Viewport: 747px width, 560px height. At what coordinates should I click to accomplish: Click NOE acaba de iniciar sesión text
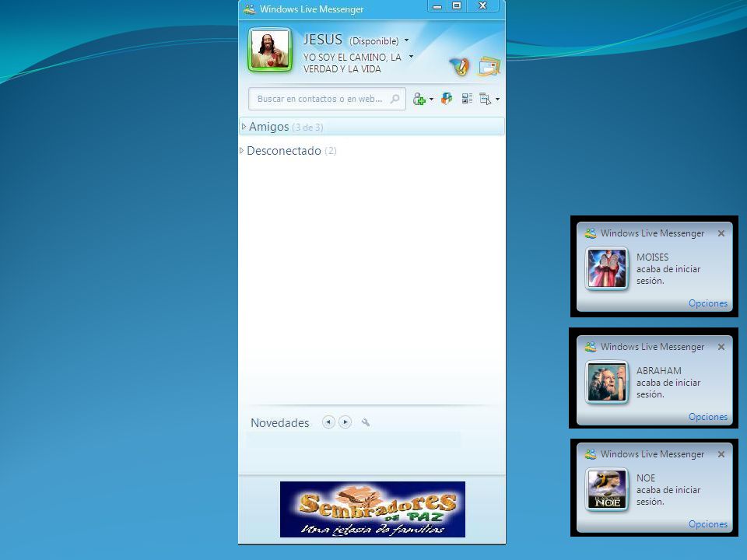pos(668,489)
